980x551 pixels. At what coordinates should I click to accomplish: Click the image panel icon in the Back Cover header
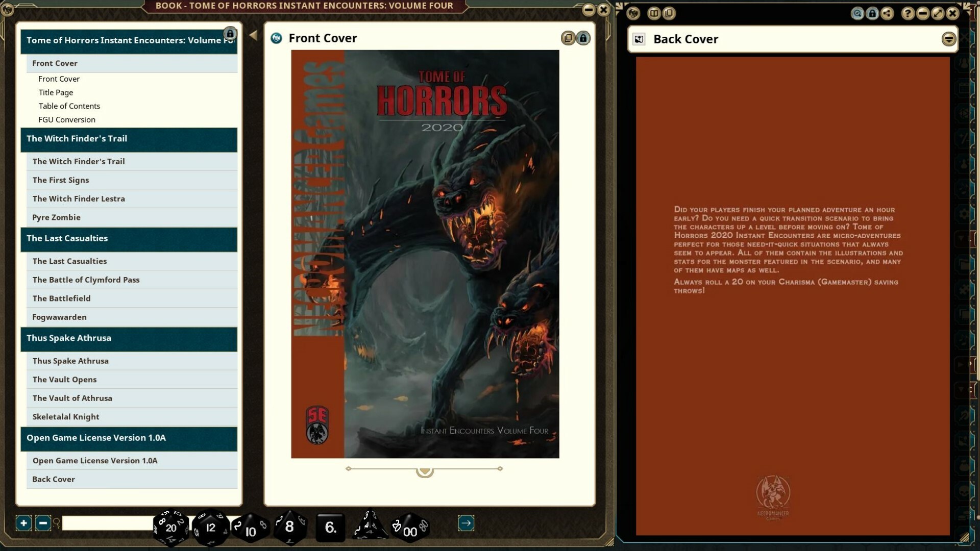[639, 39]
